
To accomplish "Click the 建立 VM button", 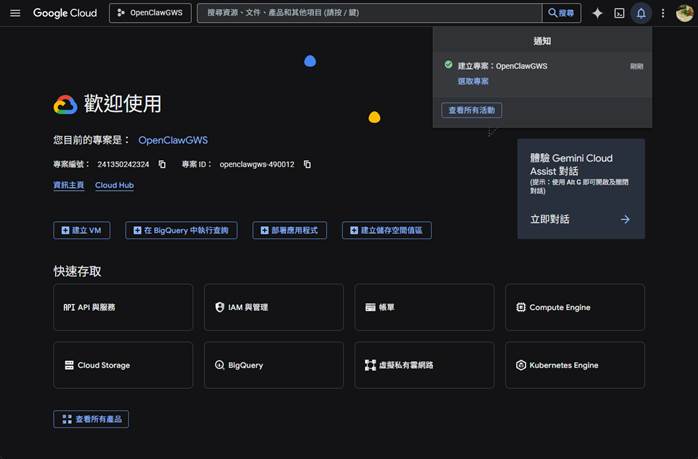I will (81, 230).
